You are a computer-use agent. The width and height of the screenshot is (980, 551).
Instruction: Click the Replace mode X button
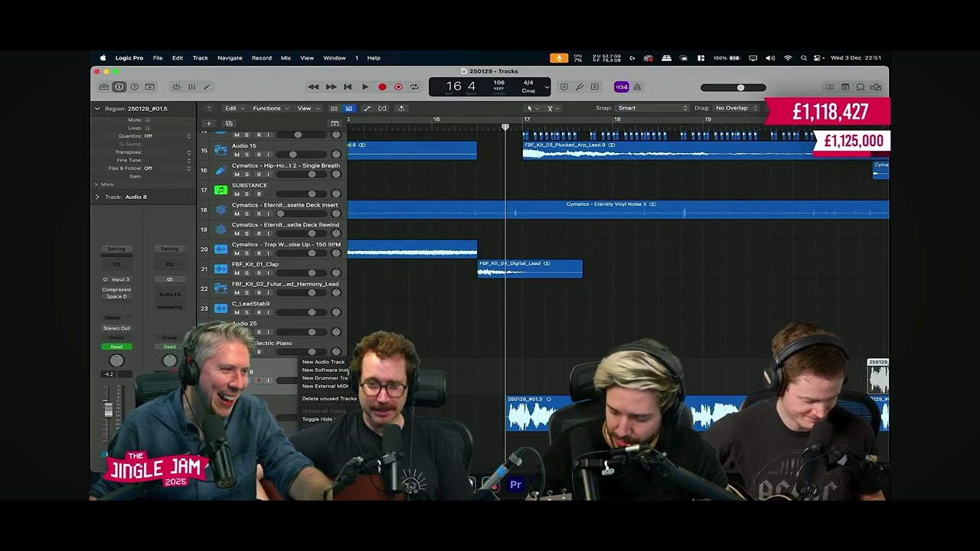pyautogui.click(x=564, y=87)
